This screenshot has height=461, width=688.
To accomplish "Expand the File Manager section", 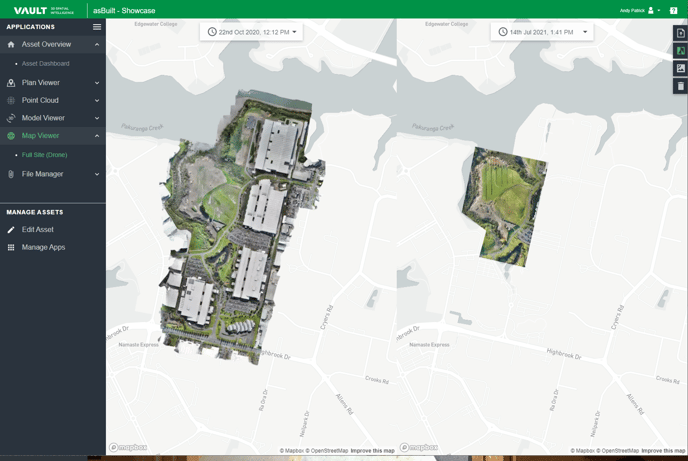I will [x=53, y=174].
